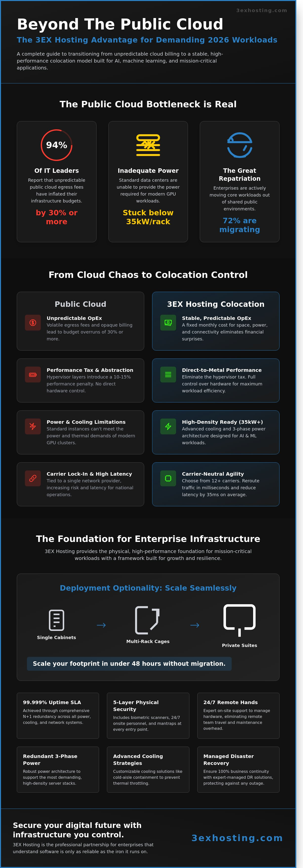Click the arrow between Single Cabinets and Multi-Rack Cages
This screenshot has width=303, height=868.
click(x=101, y=625)
